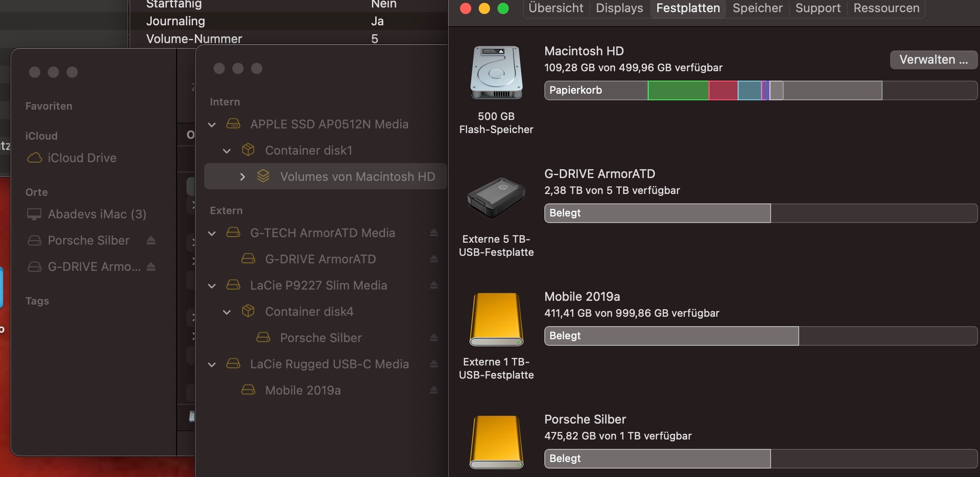Click the Macintosh HD drive icon
This screenshot has height=477, width=980.
click(496, 73)
